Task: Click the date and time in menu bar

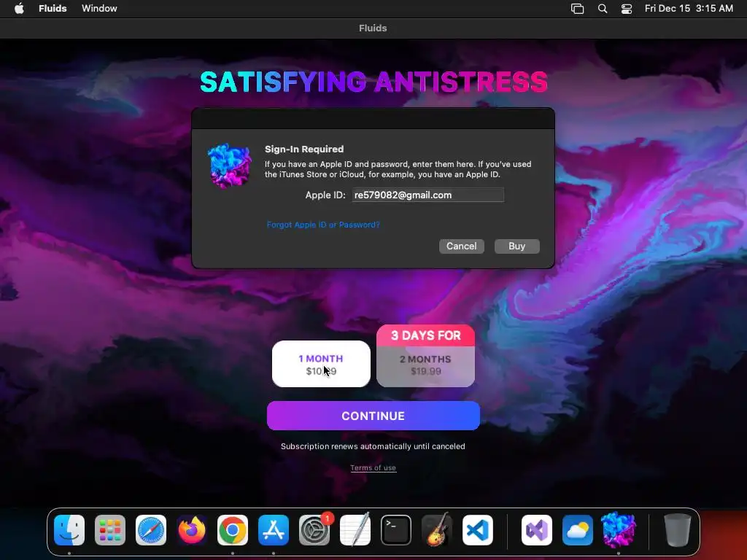Action: pos(689,9)
